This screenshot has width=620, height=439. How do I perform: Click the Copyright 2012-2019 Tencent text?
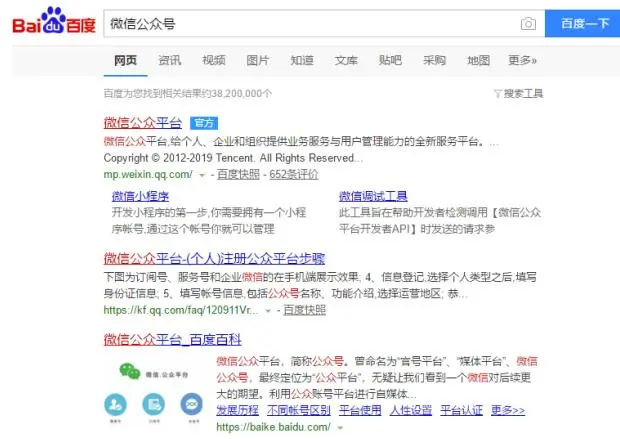[233, 158]
